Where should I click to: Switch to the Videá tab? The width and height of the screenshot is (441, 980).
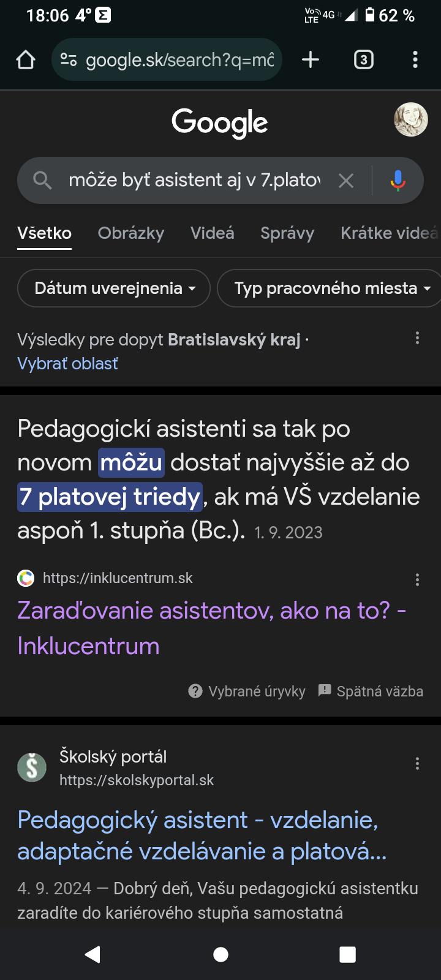pos(212,233)
